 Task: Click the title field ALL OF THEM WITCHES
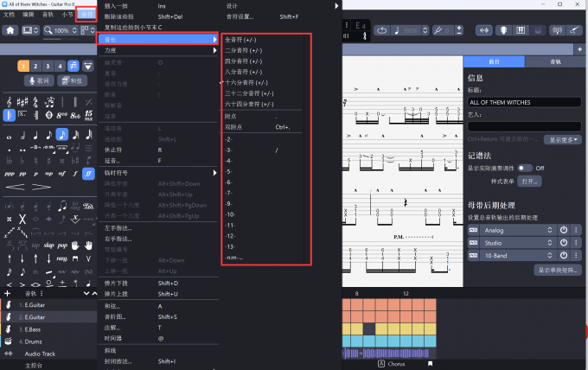pos(524,102)
